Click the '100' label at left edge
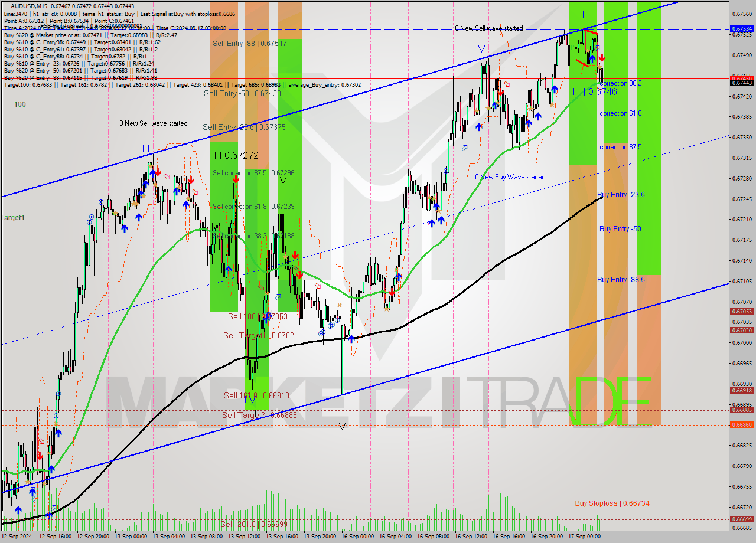Viewport: 756px width, 543px height. click(20, 104)
